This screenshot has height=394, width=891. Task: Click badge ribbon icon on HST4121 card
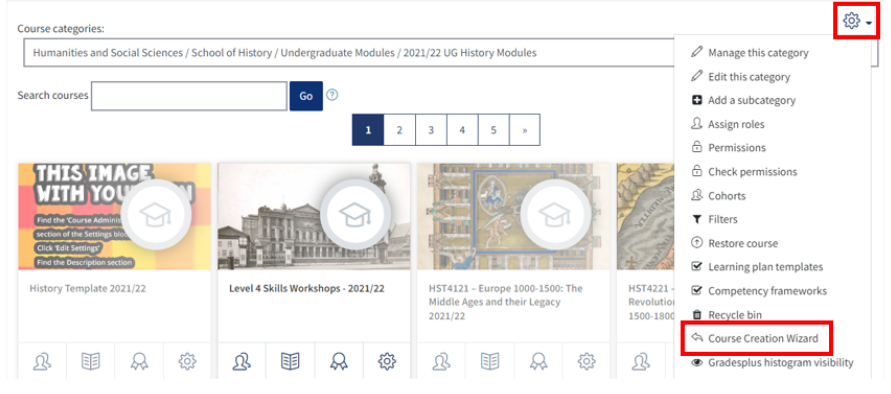(538, 361)
